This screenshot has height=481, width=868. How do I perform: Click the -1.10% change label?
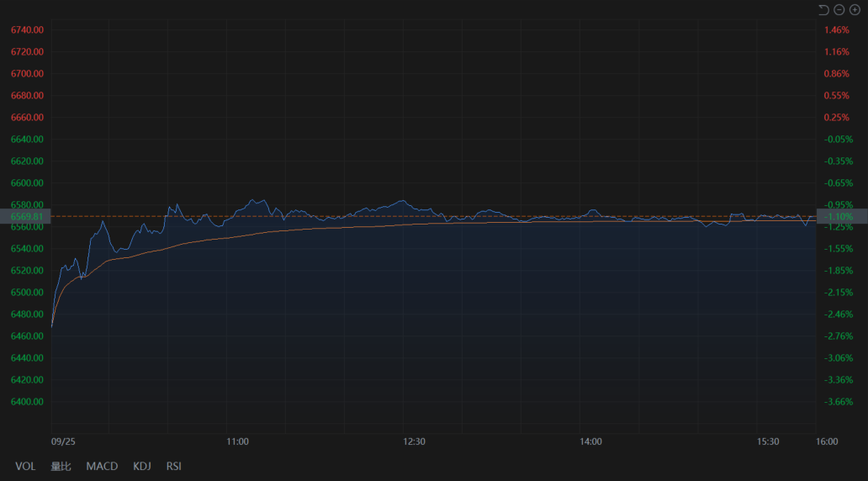pyautogui.click(x=841, y=216)
